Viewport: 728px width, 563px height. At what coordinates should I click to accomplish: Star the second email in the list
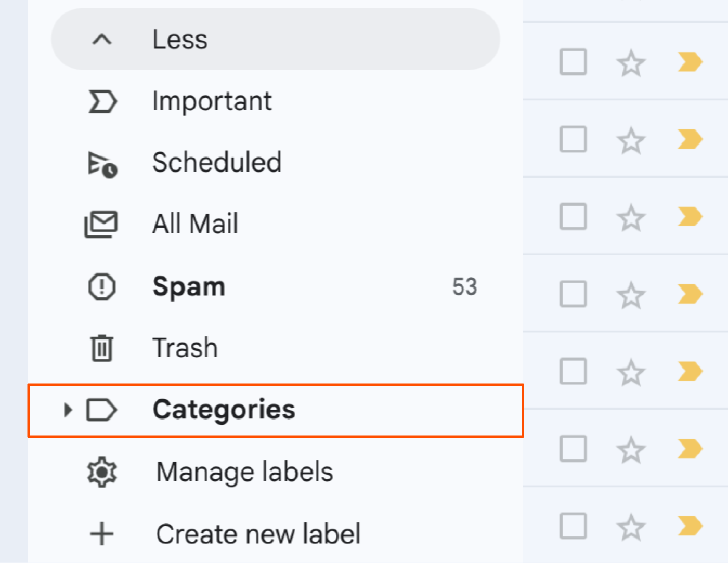(x=631, y=139)
